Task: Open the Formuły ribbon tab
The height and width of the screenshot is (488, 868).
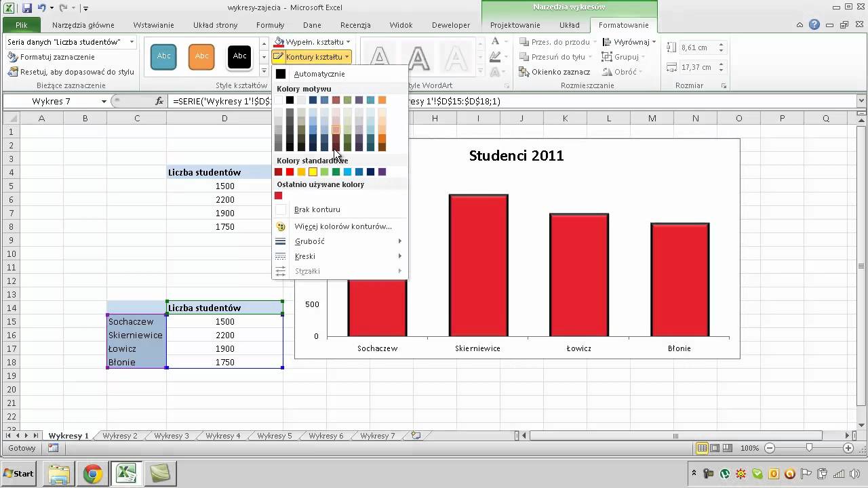Action: (x=270, y=25)
